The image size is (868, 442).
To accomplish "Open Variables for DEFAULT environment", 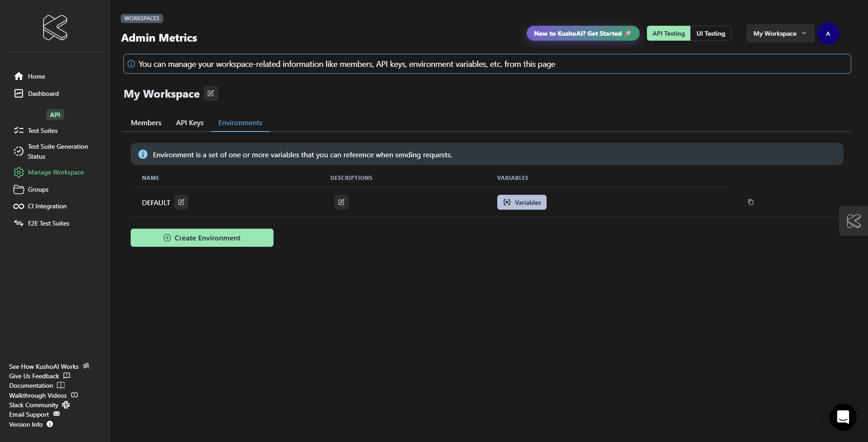I will (522, 202).
